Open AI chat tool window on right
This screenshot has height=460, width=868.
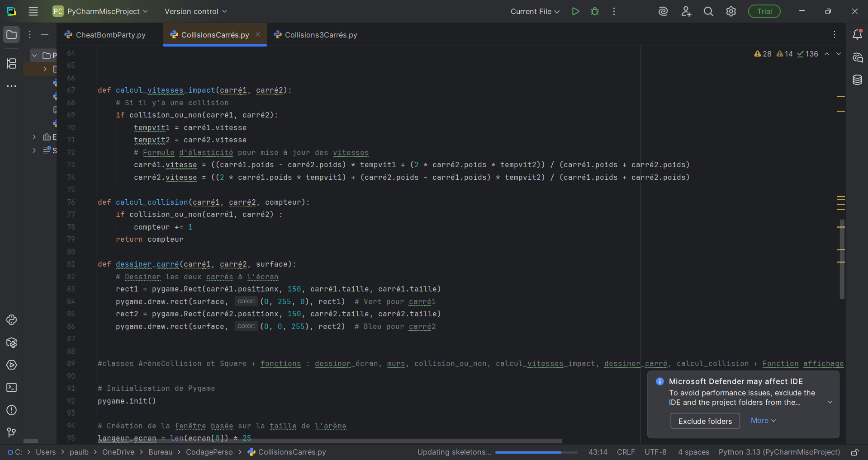857,57
